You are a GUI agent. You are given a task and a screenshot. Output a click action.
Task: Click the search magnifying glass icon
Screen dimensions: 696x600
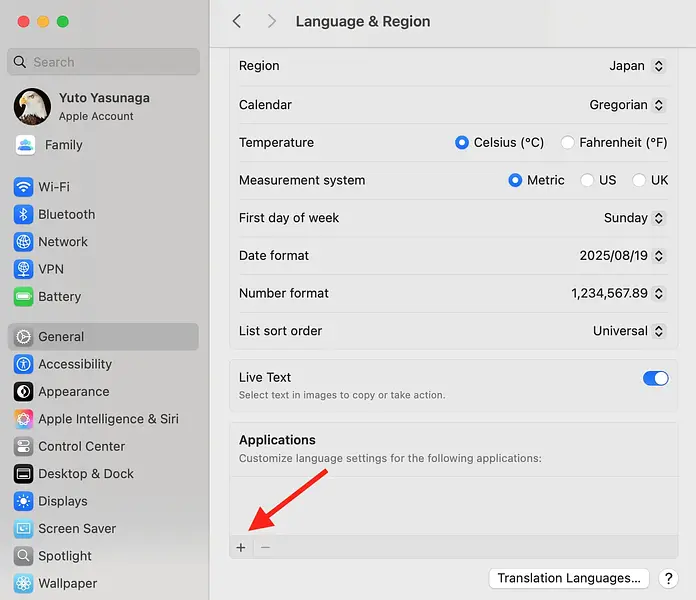coord(20,62)
